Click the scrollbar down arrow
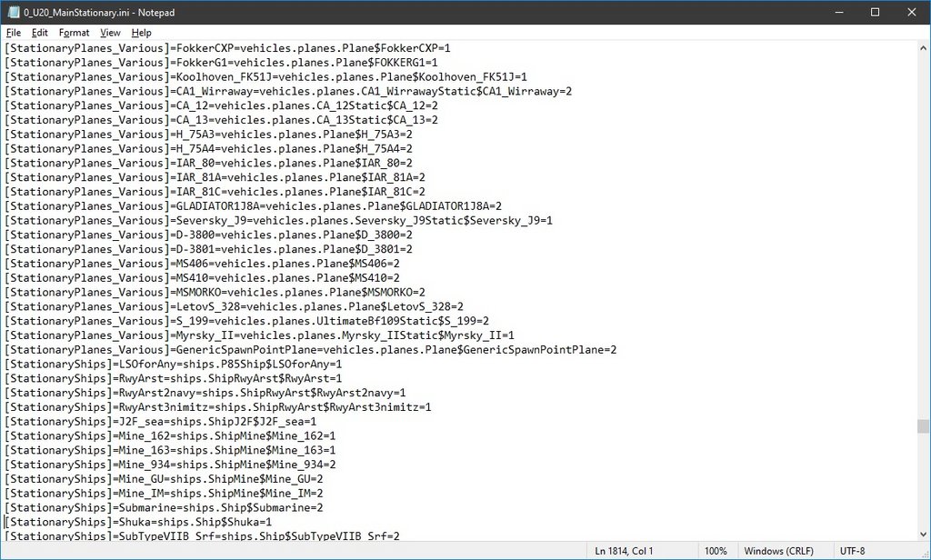The image size is (931, 560). point(923,534)
